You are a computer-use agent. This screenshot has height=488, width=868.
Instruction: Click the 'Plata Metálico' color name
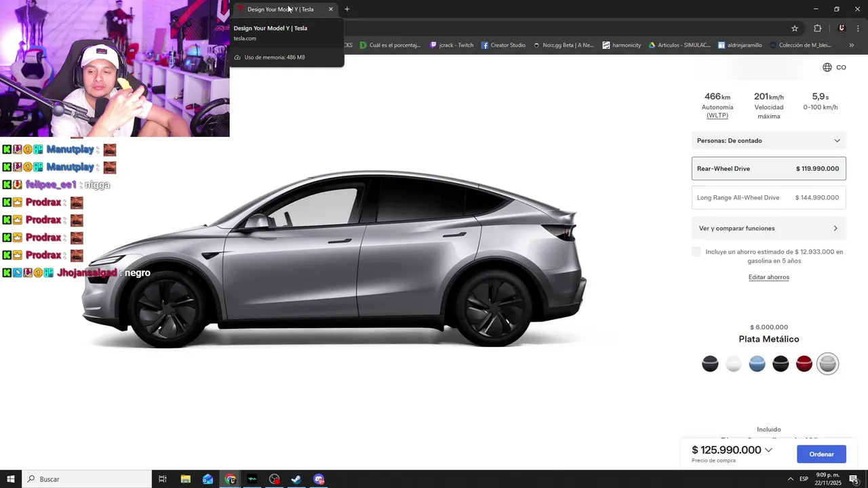[769, 339]
